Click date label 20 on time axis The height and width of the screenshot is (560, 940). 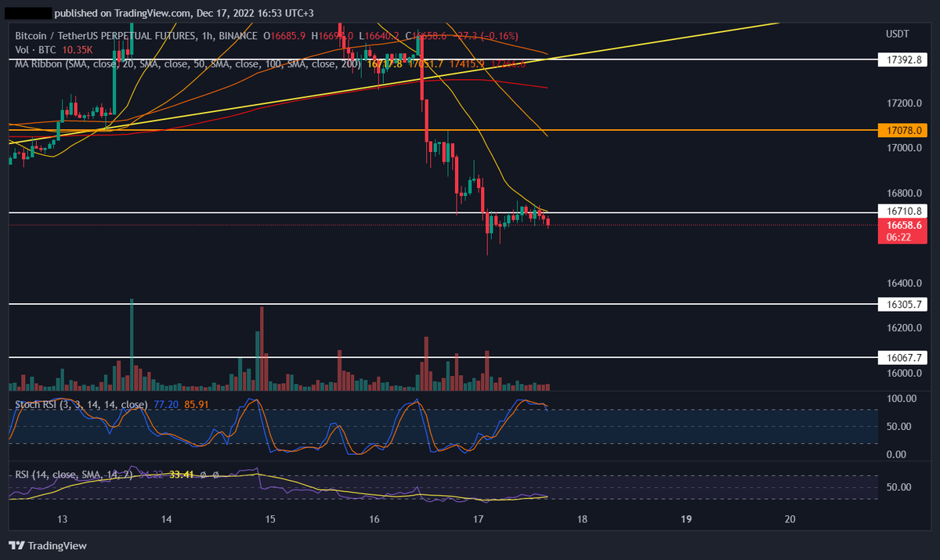pyautogui.click(x=790, y=518)
